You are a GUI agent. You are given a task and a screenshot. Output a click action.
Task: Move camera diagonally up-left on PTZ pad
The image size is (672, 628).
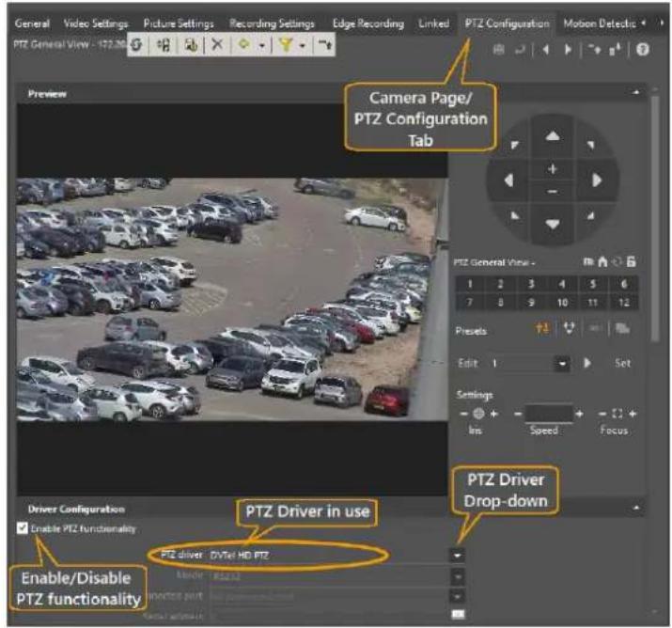tap(514, 145)
